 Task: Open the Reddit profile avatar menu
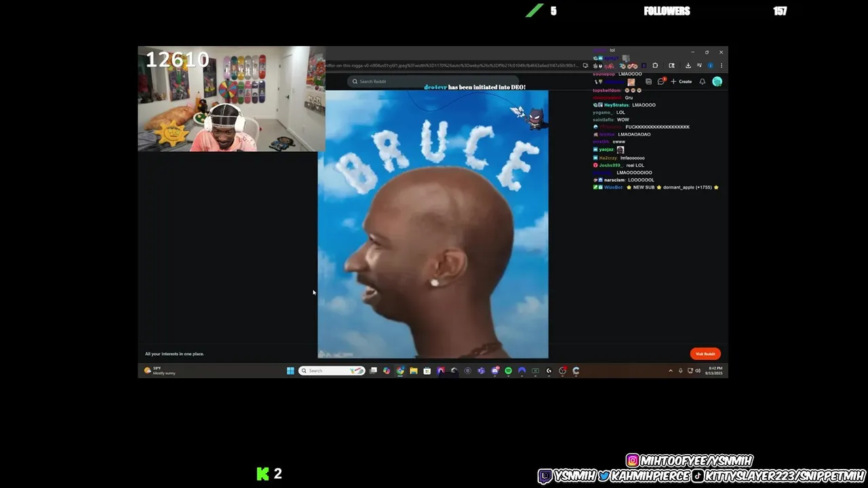pyautogui.click(x=717, y=81)
